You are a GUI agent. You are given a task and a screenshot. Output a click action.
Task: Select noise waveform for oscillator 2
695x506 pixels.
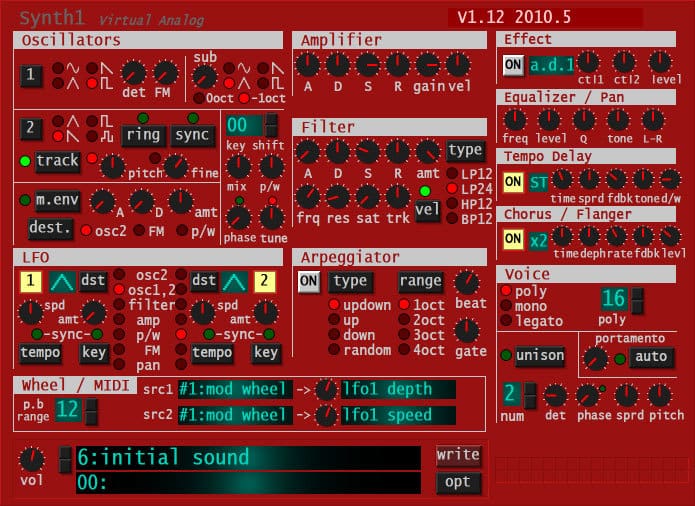[x=93, y=136]
